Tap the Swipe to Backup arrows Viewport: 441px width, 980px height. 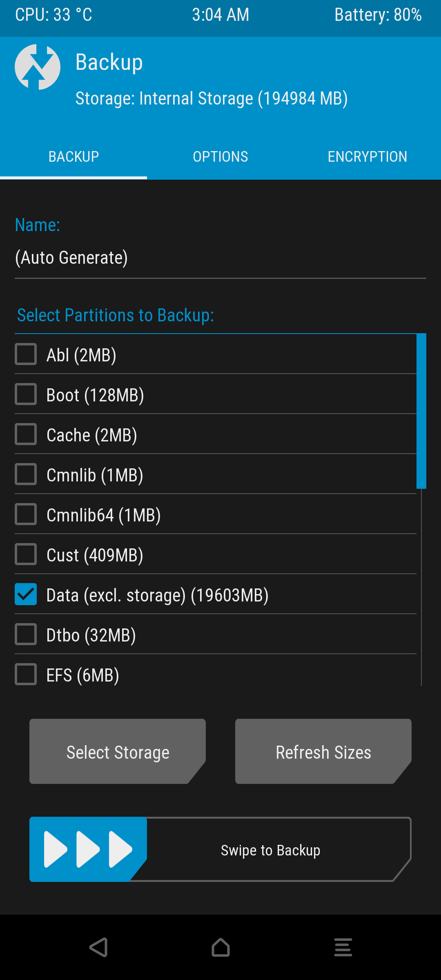pos(88,849)
